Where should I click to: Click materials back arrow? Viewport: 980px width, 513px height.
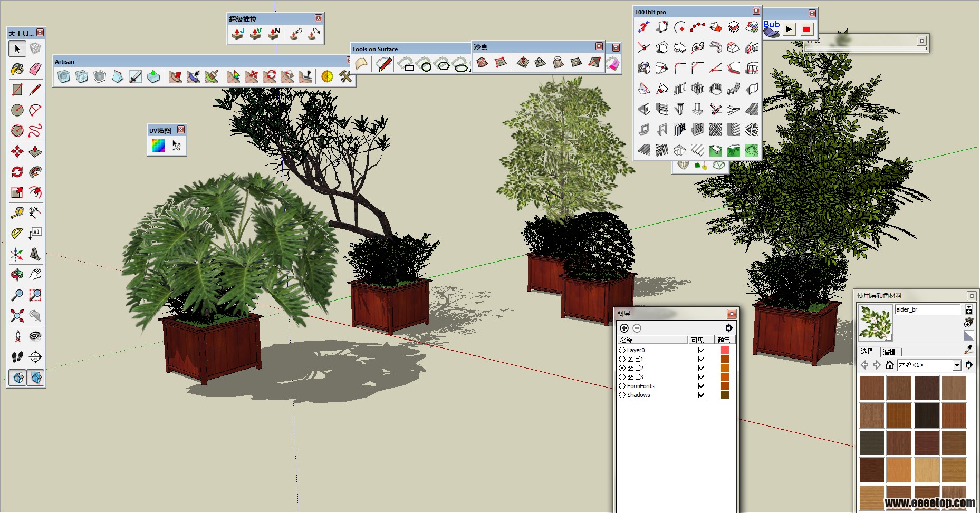click(864, 365)
